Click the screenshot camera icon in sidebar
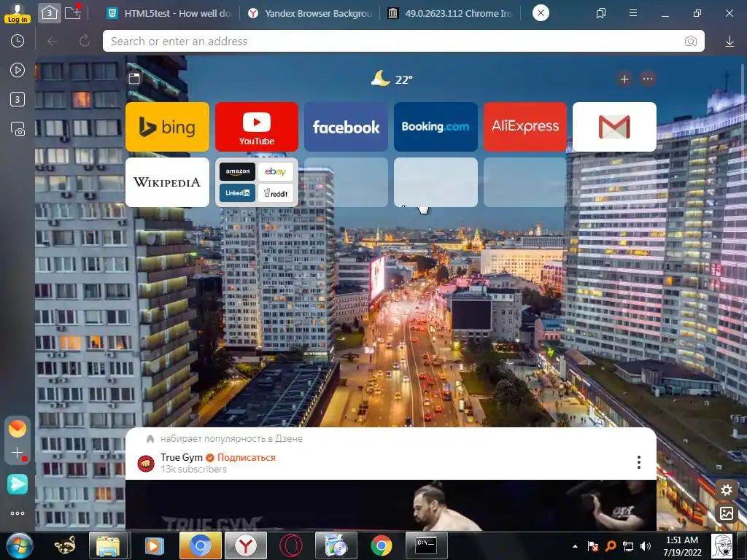747x560 pixels. (18, 129)
